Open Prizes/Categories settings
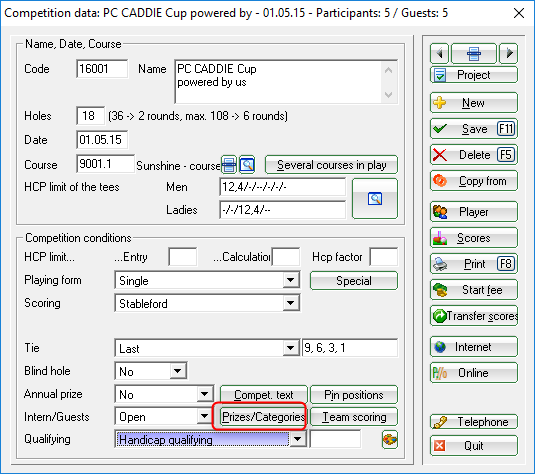 (263, 417)
